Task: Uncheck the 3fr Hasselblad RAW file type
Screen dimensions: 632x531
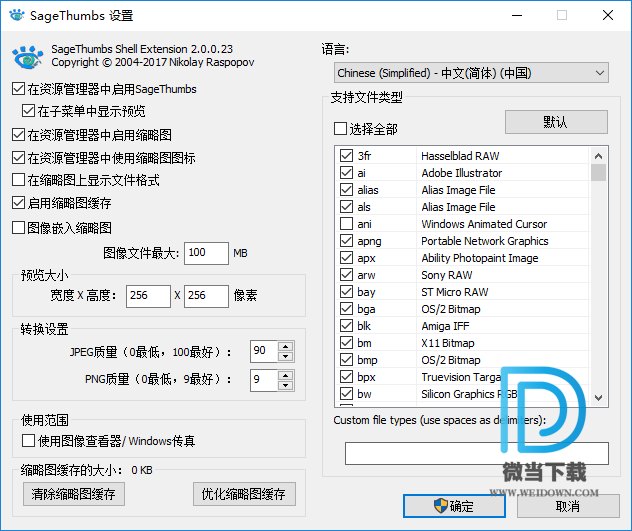Action: point(346,156)
